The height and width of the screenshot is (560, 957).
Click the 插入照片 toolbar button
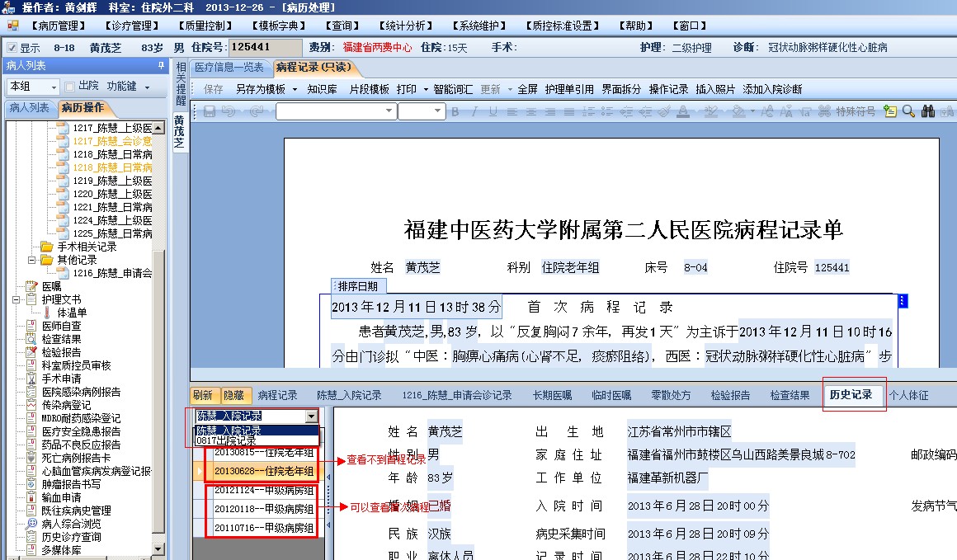(x=715, y=89)
